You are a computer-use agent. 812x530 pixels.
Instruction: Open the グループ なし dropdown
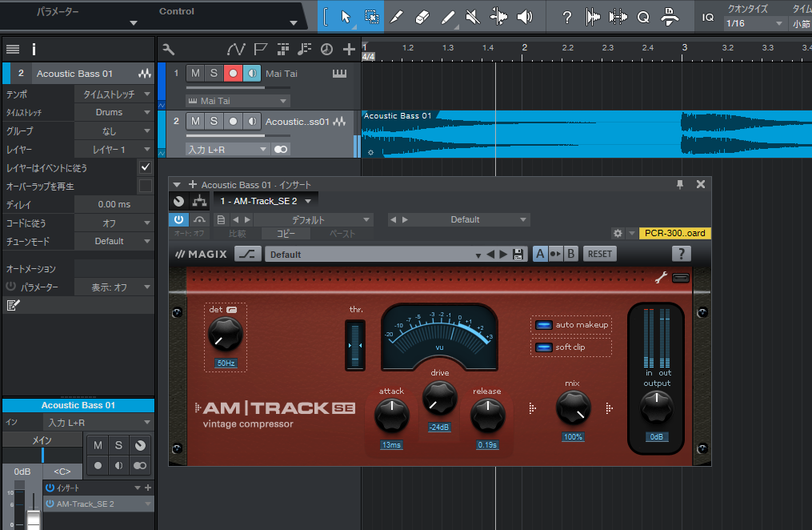pos(114,131)
